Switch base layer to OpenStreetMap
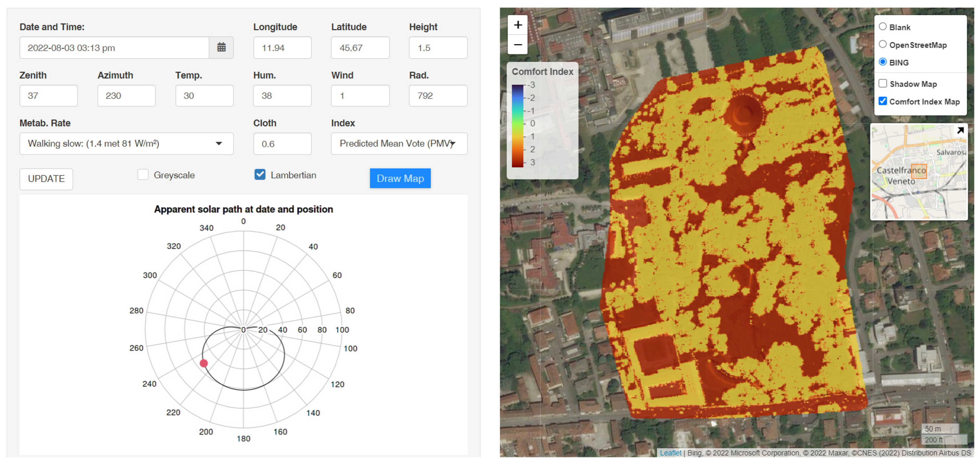Screen dimensions: 980x463 click(883, 44)
